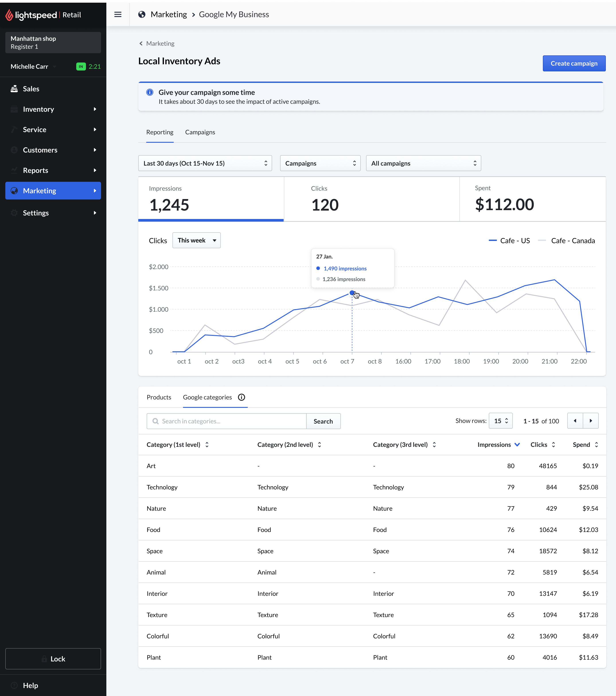
Task: Click the blue data point on chart
Action: tap(352, 293)
